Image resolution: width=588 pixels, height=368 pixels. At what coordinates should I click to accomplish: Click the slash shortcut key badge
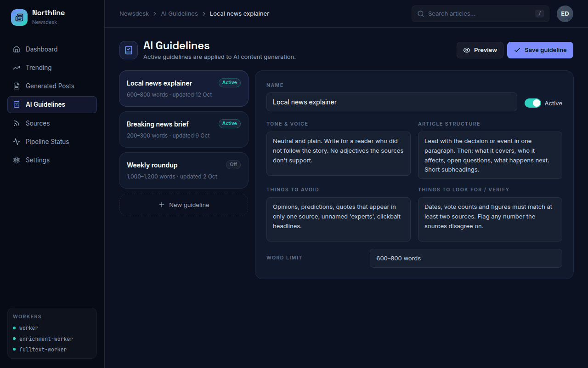tap(539, 14)
